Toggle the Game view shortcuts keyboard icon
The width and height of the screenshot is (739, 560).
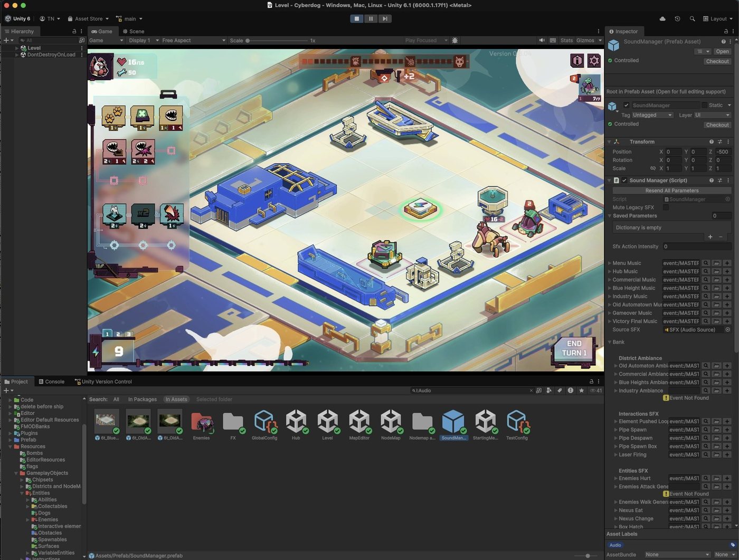pyautogui.click(x=553, y=40)
